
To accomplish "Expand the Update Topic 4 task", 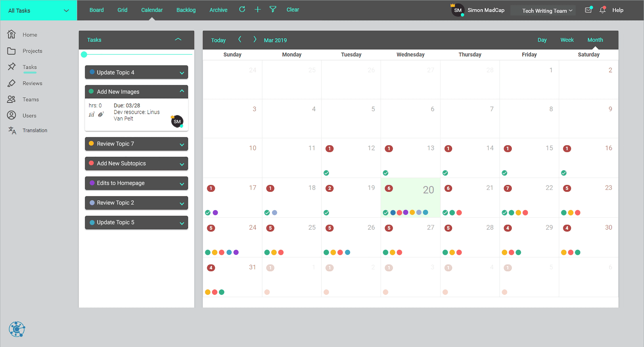I will [182, 73].
